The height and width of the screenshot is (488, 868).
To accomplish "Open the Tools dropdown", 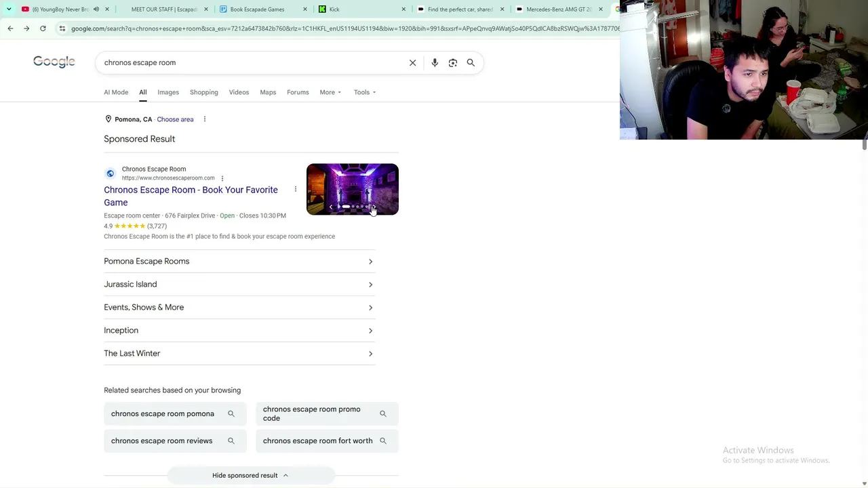I will point(365,92).
